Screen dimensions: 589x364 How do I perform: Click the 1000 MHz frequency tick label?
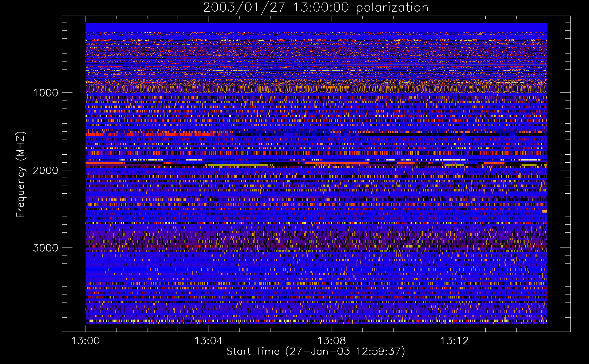(x=46, y=93)
